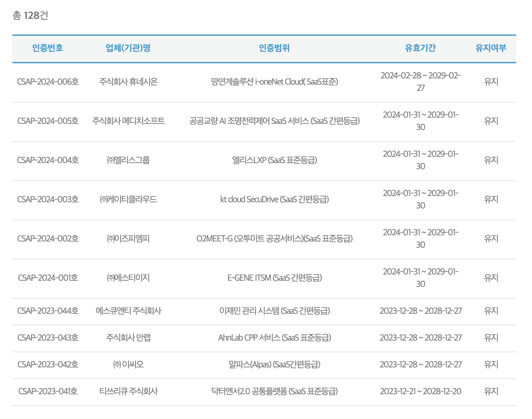The width and height of the screenshot is (532, 419).
Task: Click the 닥터앤서2.0 공통플랫폼 scope entry
Action: tap(274, 391)
